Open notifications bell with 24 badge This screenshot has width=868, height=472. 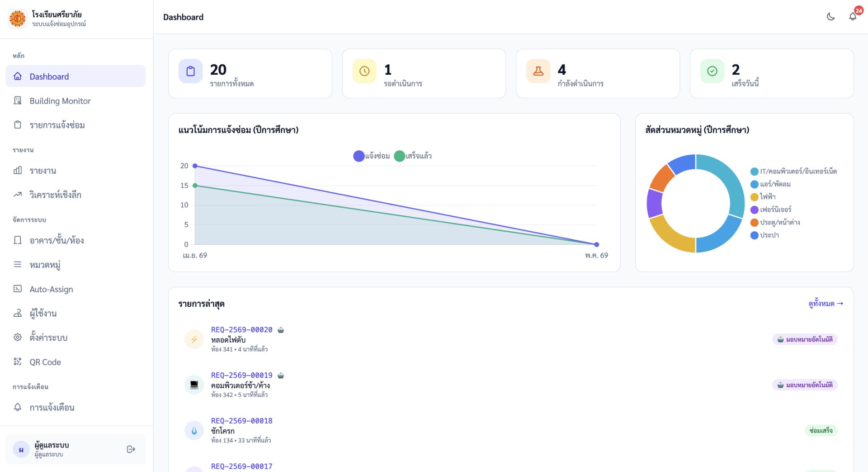tap(853, 17)
